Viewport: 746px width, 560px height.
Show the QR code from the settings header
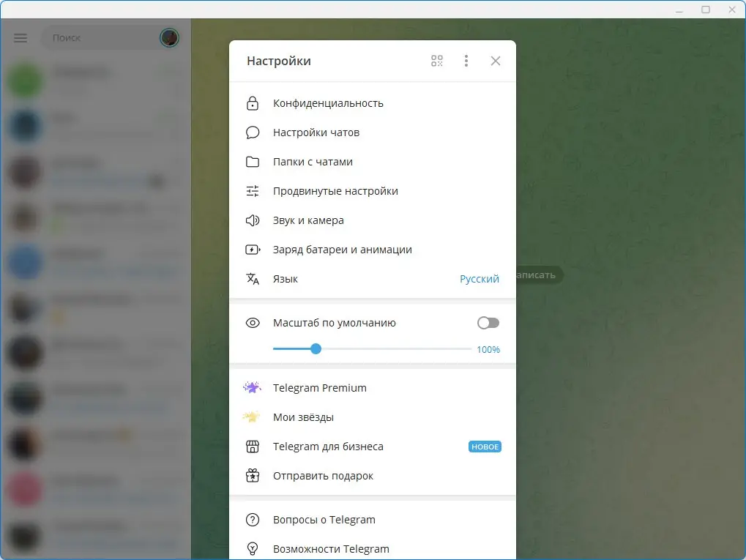point(436,61)
